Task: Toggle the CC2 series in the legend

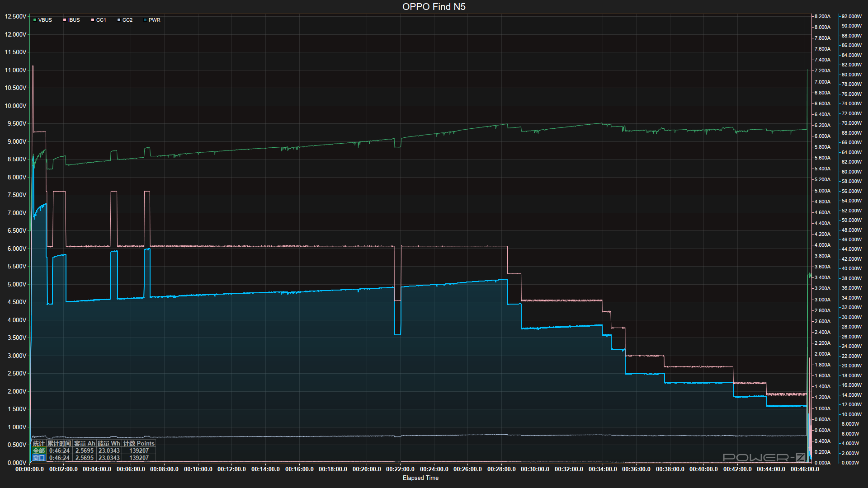Action: (x=125, y=20)
